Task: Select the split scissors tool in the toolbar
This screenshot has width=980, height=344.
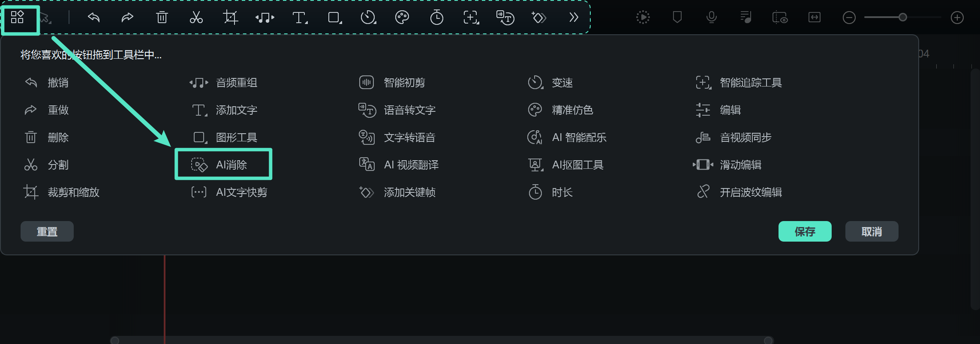Action: pos(196,18)
